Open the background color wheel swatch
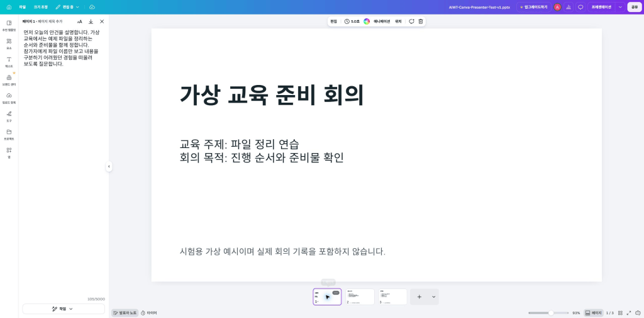This screenshot has height=318, width=644. tap(367, 21)
